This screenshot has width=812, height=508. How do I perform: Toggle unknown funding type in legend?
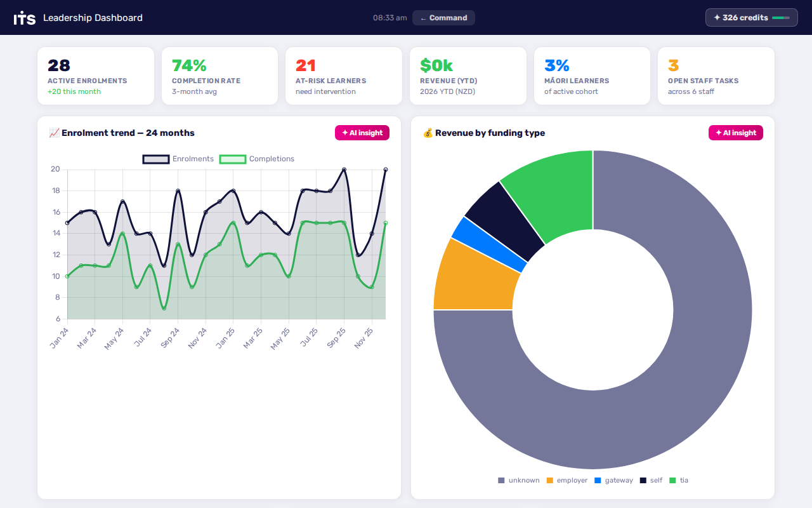click(x=518, y=480)
